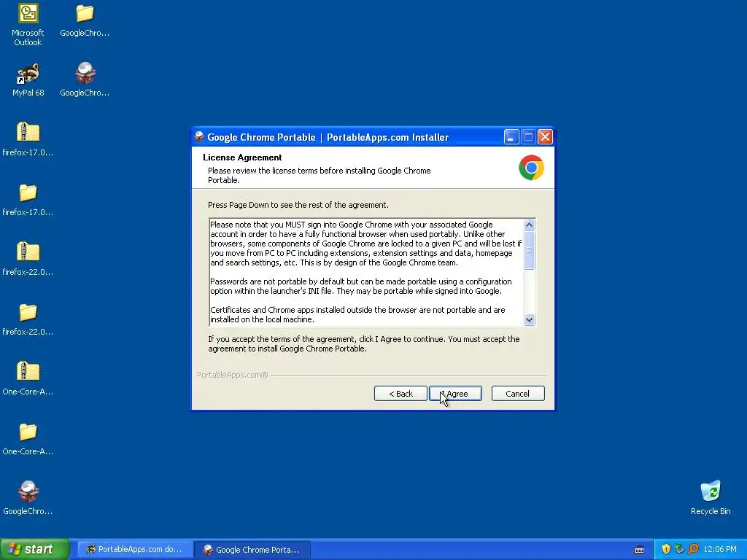Click the yellow security shield tray icon
This screenshot has height=560, width=747.
tap(666, 549)
